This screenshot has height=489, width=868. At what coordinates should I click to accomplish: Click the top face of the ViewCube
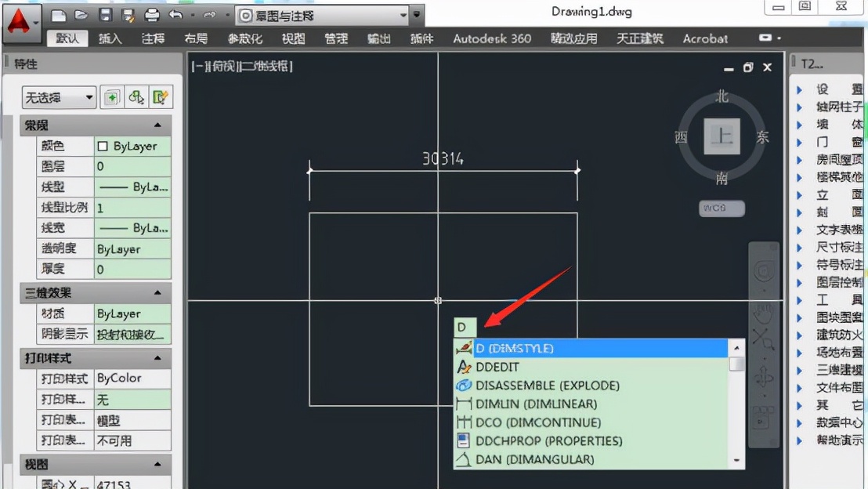pos(722,136)
